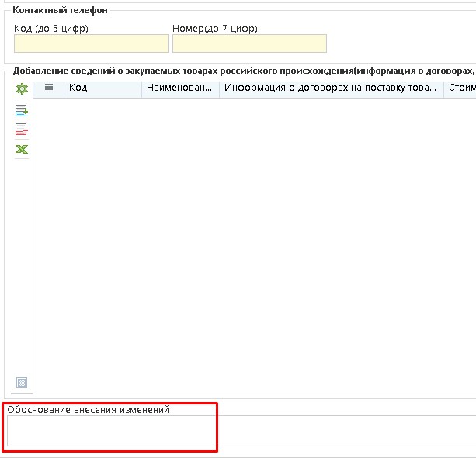This screenshot has width=476, height=458.
Task: Click the Контактный телефон group title
Action: click(x=61, y=10)
